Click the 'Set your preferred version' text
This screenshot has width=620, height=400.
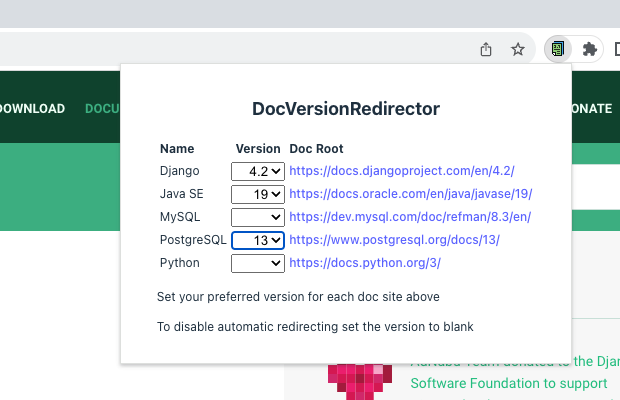[x=298, y=297]
